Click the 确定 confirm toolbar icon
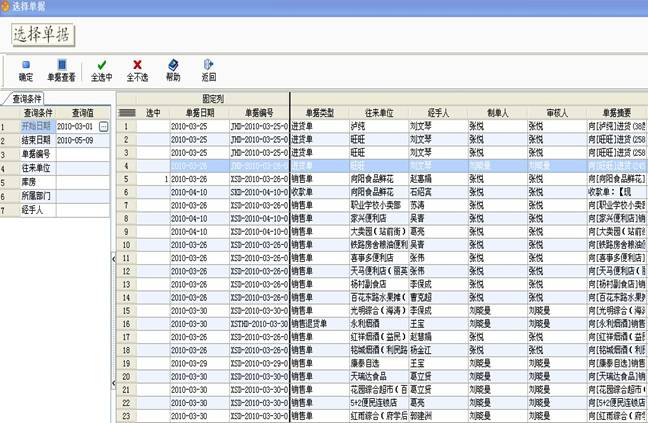Image resolution: width=648 pixels, height=423 pixels. (x=26, y=70)
